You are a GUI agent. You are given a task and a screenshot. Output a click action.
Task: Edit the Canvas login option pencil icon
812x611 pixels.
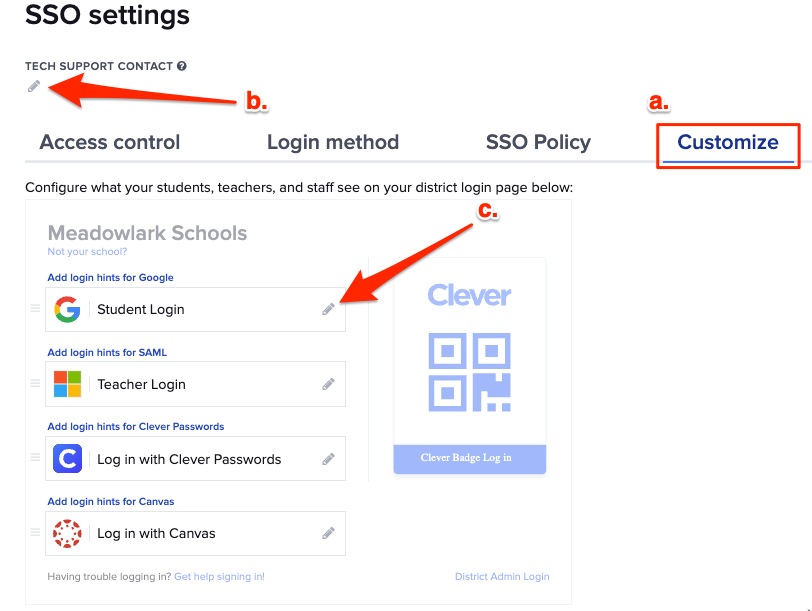(x=329, y=533)
